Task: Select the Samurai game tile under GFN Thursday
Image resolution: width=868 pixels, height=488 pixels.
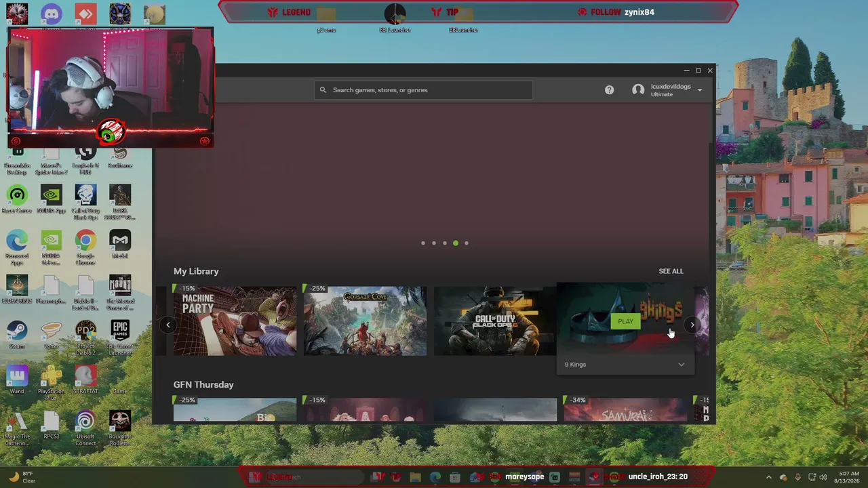Action: (625, 409)
